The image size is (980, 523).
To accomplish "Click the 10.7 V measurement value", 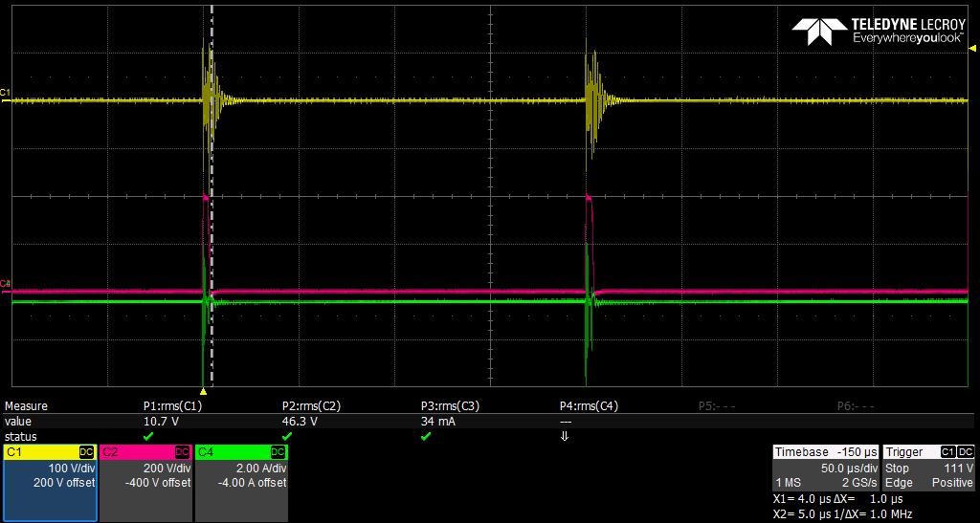I will 161,422.
